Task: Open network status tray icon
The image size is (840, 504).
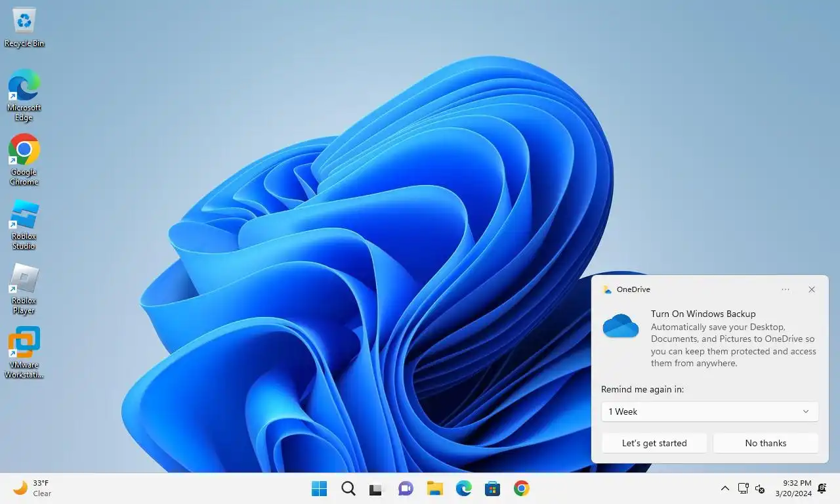Action: point(743,488)
